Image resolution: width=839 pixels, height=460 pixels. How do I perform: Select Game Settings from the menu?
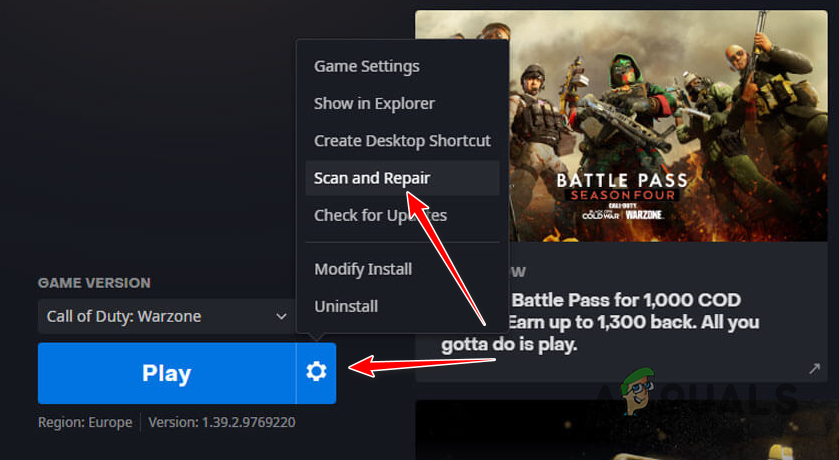click(x=402, y=66)
